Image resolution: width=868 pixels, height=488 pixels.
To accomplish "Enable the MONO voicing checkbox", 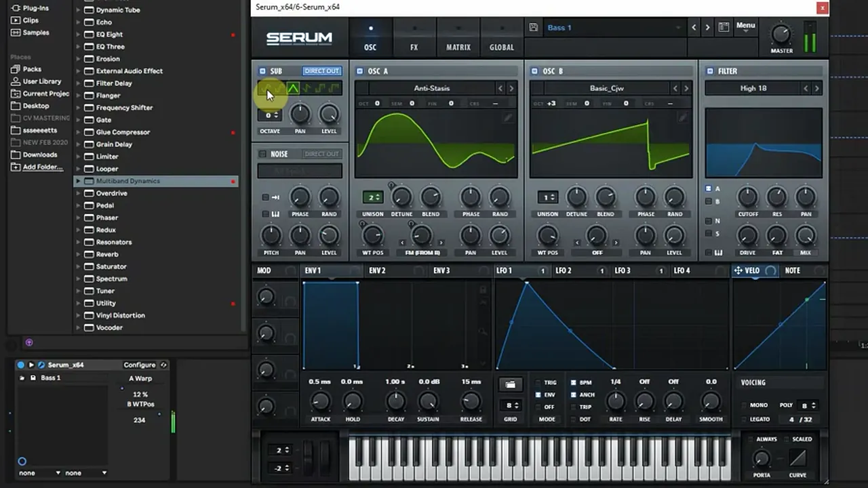I will click(744, 405).
